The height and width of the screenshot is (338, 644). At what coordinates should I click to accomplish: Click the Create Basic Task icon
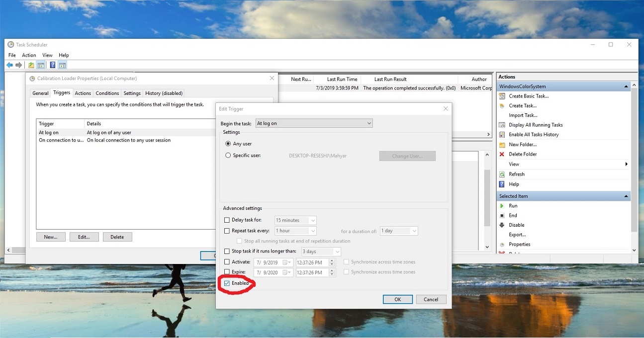tap(502, 96)
